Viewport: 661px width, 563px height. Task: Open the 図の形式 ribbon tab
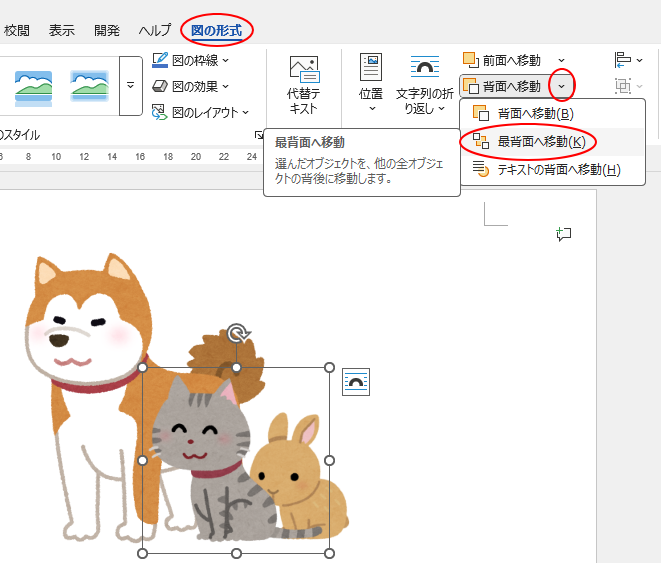(216, 30)
